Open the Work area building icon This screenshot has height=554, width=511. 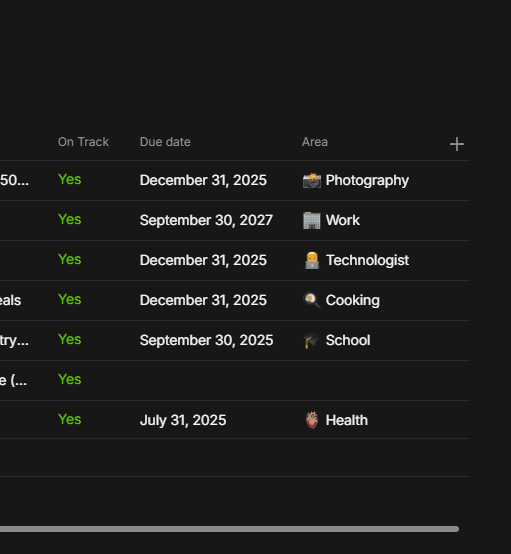[312, 220]
